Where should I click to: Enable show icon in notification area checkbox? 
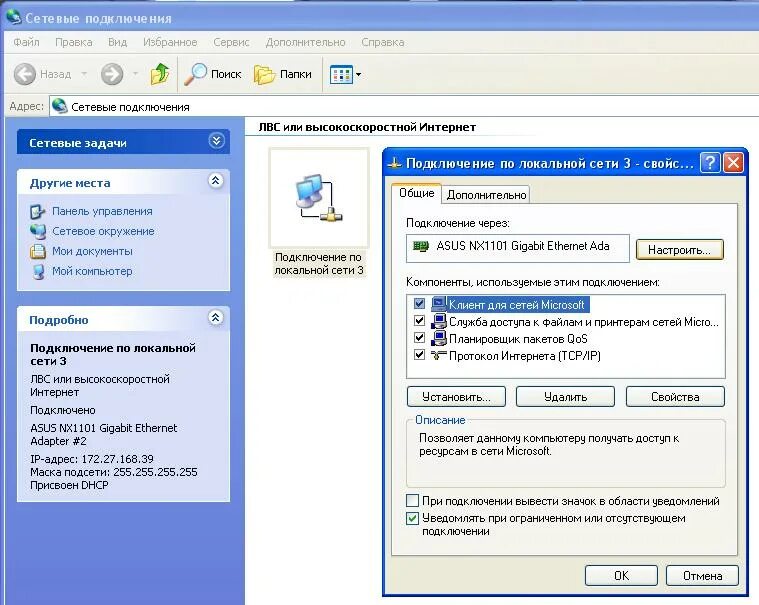(x=412, y=500)
